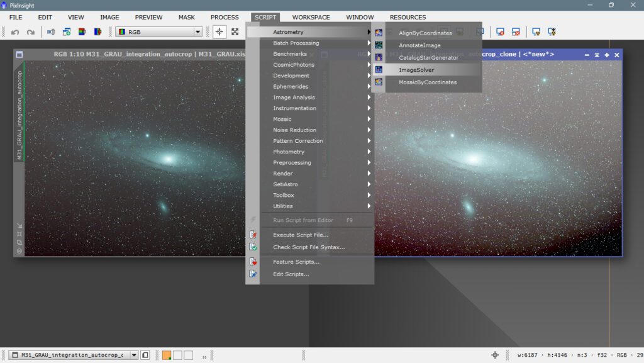Click the CatalogStarGenerator script icon
The height and width of the screenshot is (363, 644).
point(379,57)
